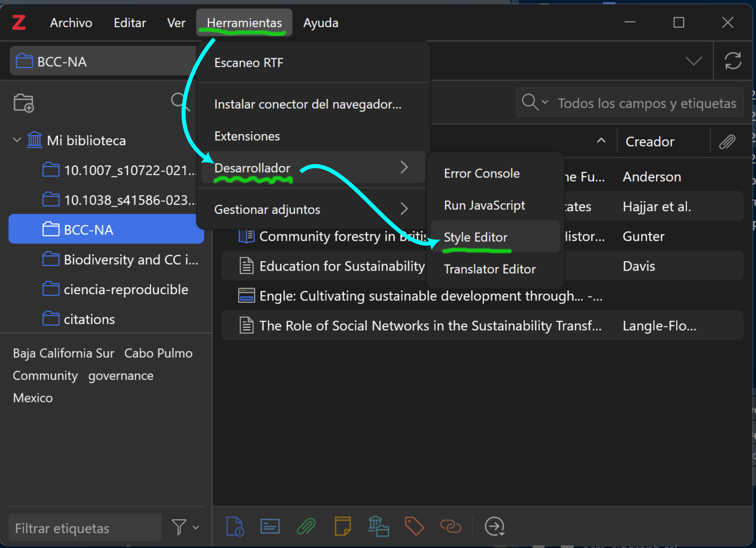
Task: Click the new collection icon
Action: click(23, 103)
